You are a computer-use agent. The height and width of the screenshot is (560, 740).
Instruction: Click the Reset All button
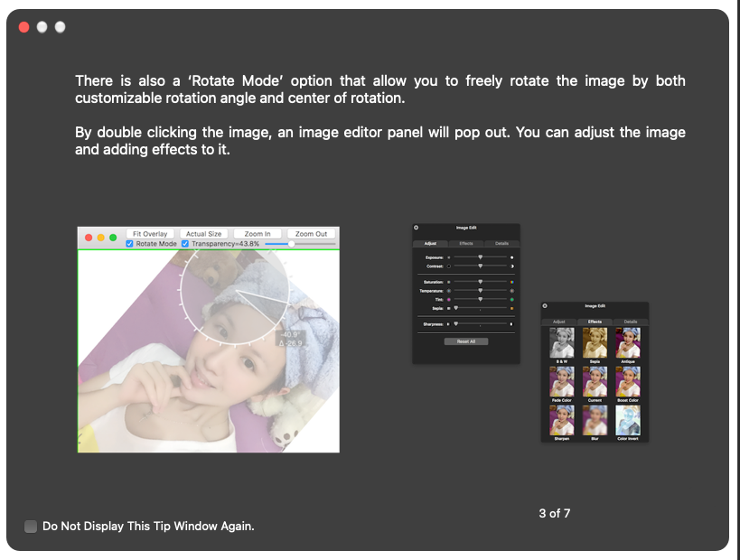(466, 341)
